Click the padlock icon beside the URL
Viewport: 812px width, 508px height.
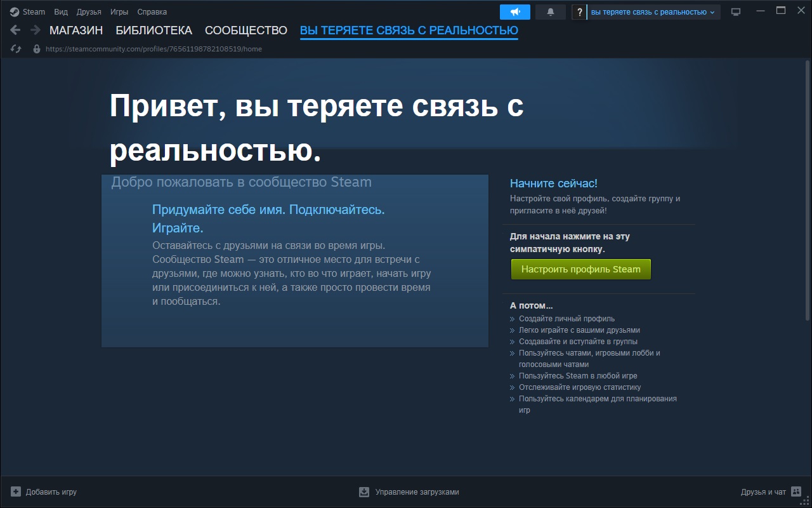[36, 49]
